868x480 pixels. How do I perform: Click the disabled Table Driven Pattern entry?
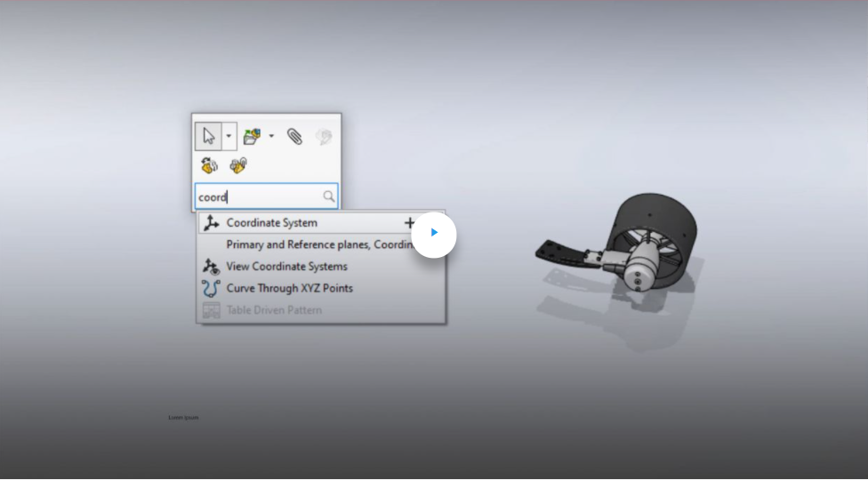tap(274, 310)
